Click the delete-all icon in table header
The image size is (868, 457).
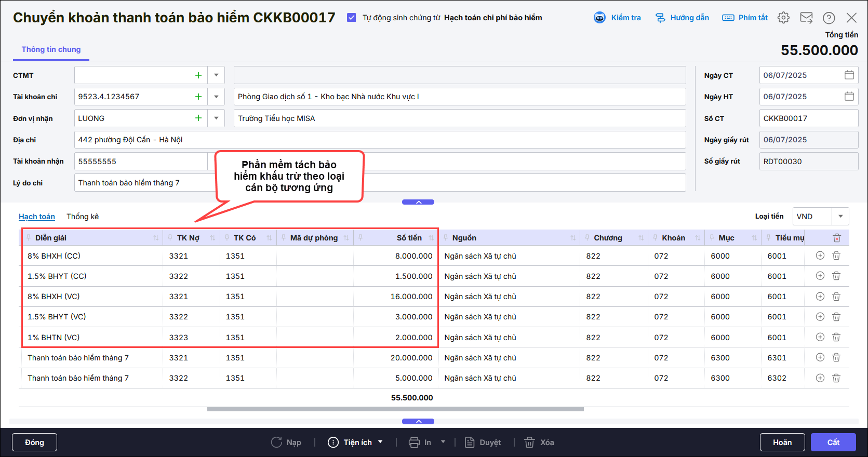[836, 238]
